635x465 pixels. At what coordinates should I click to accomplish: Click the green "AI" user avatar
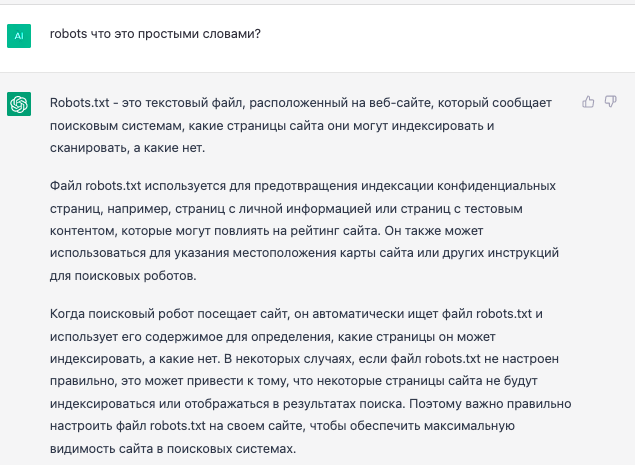[19, 36]
